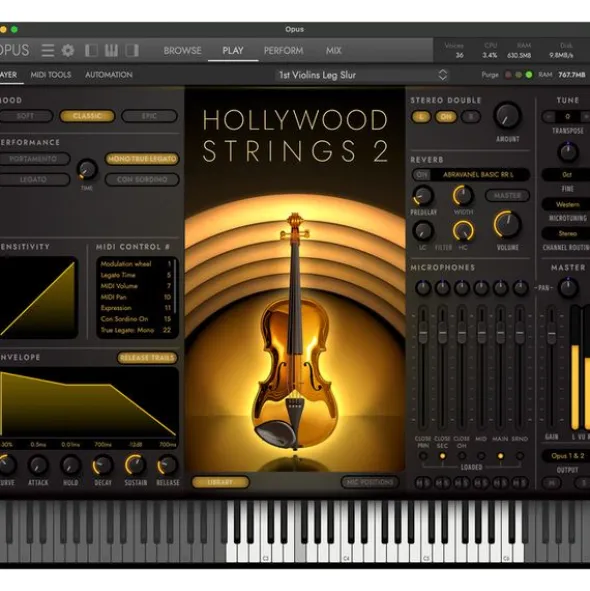This screenshot has width=590, height=591.
Task: Switch to the Play tab
Action: point(233,51)
